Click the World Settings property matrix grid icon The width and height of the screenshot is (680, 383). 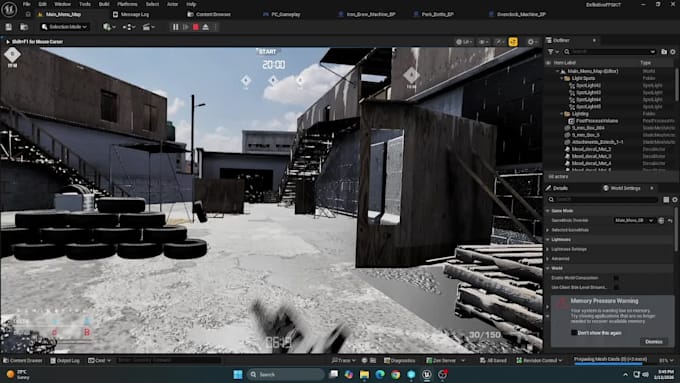pyautogui.click(x=666, y=200)
